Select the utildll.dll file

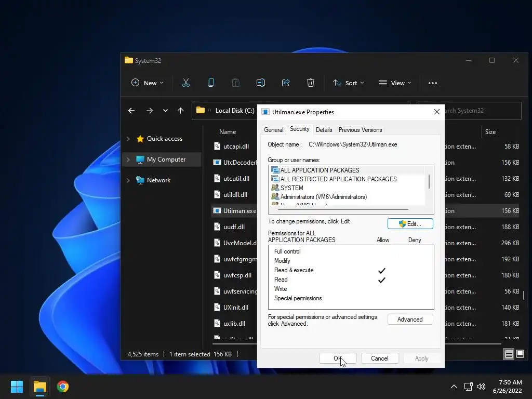[x=235, y=195]
